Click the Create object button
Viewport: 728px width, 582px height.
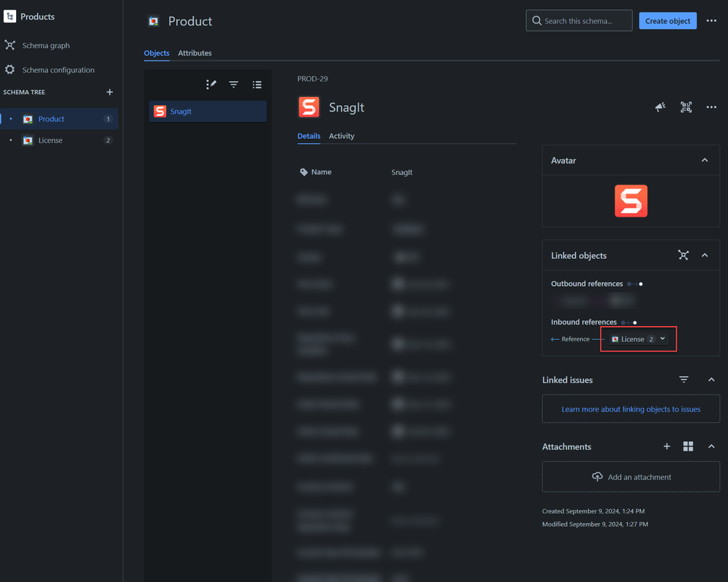[668, 21]
